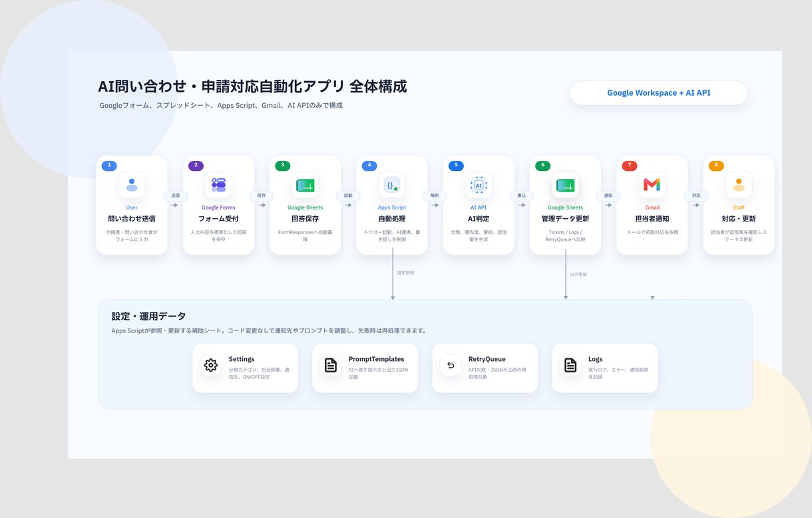Click description メールで初動対応を依頼
This screenshot has height=518, width=812.
coord(652,232)
